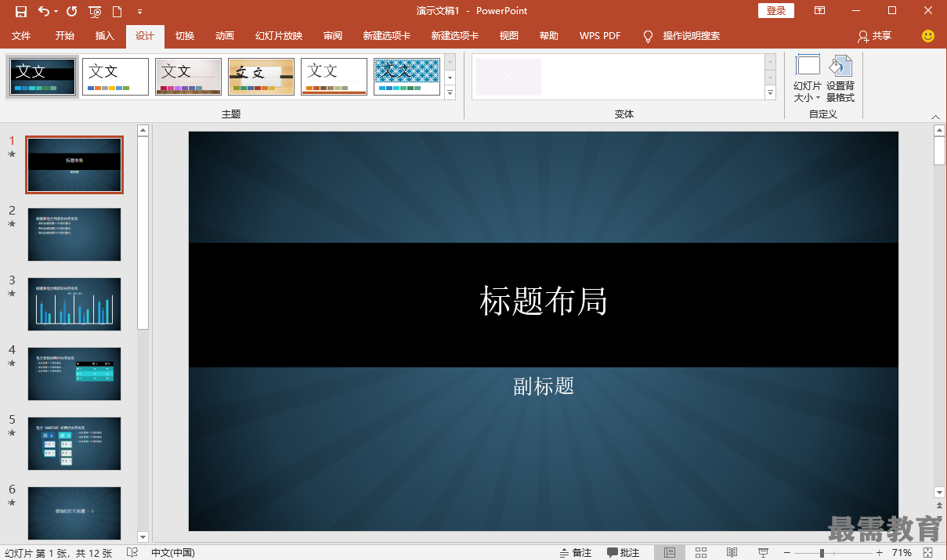Expand the themes gallery More arrow

(x=450, y=92)
